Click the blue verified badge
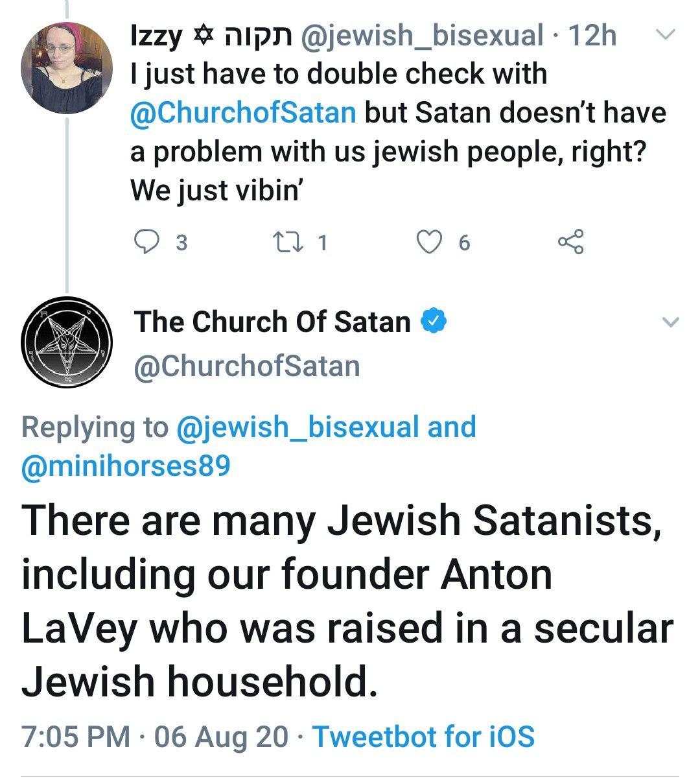 pos(434,320)
